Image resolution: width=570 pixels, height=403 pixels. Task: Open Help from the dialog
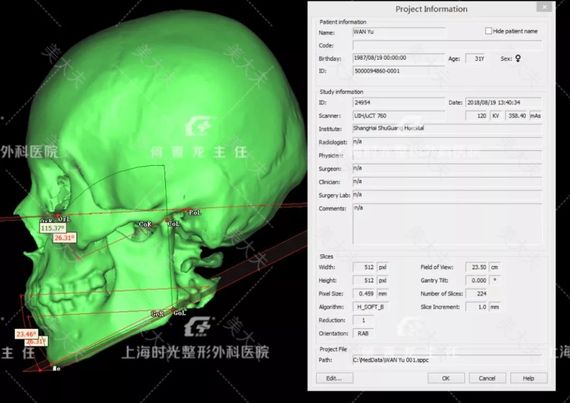pyautogui.click(x=528, y=378)
